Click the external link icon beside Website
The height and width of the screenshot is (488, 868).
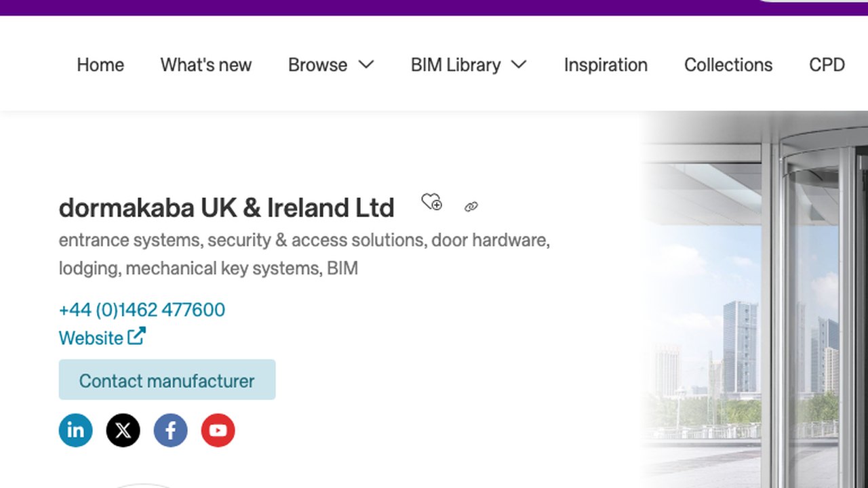point(136,335)
